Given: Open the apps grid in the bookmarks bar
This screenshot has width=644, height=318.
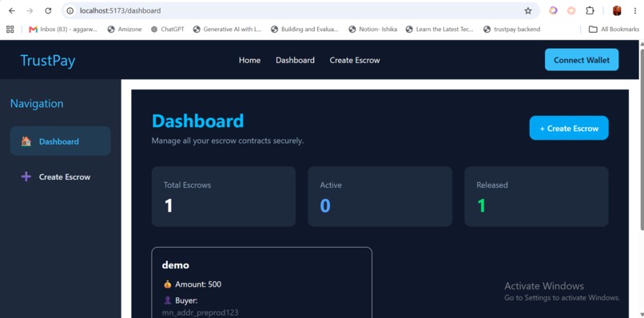Looking at the screenshot, I should pos(10,30).
